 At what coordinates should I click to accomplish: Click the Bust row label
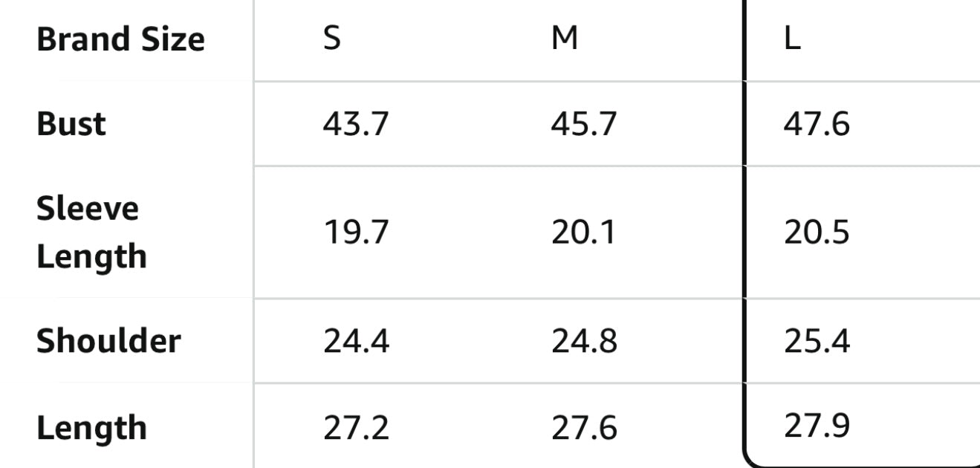[x=71, y=123]
